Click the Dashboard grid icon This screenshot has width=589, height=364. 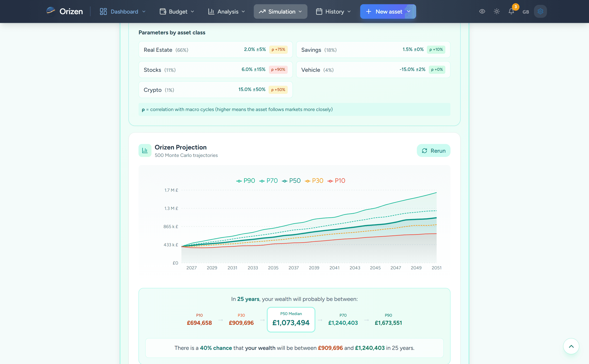point(103,12)
